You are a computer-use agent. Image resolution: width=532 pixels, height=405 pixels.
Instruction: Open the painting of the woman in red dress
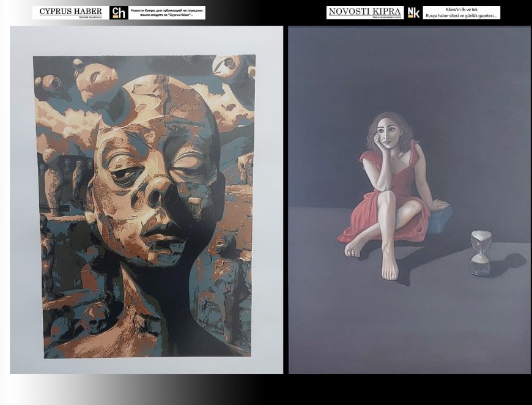(409, 200)
